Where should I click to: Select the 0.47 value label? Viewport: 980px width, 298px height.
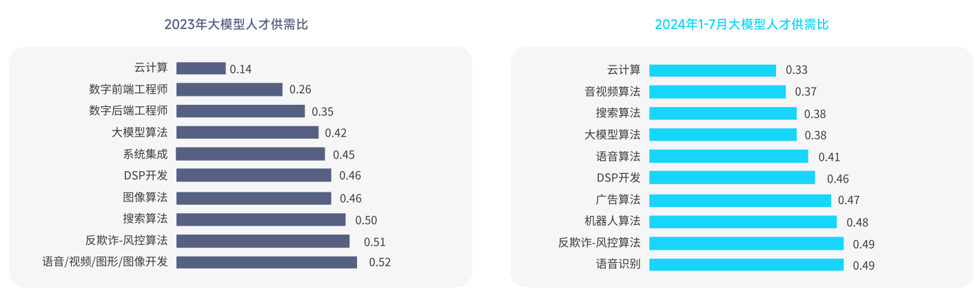tap(849, 201)
